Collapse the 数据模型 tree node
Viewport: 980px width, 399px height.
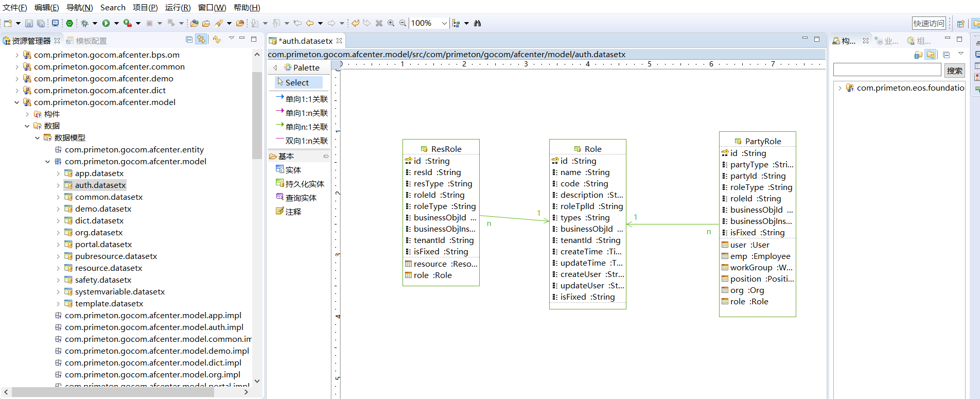(38, 138)
